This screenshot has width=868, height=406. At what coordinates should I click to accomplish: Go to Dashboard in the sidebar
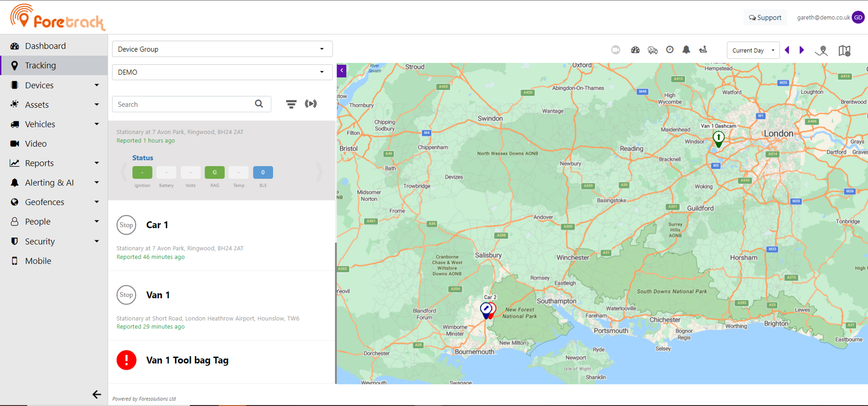click(x=45, y=46)
